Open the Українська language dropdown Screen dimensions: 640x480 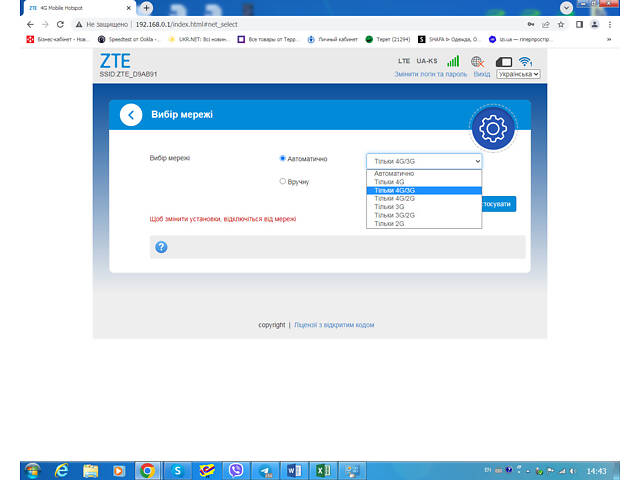pyautogui.click(x=518, y=74)
